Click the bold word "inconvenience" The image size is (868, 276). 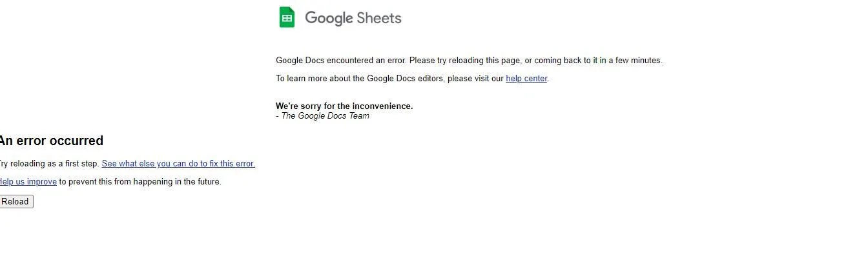[382, 106]
